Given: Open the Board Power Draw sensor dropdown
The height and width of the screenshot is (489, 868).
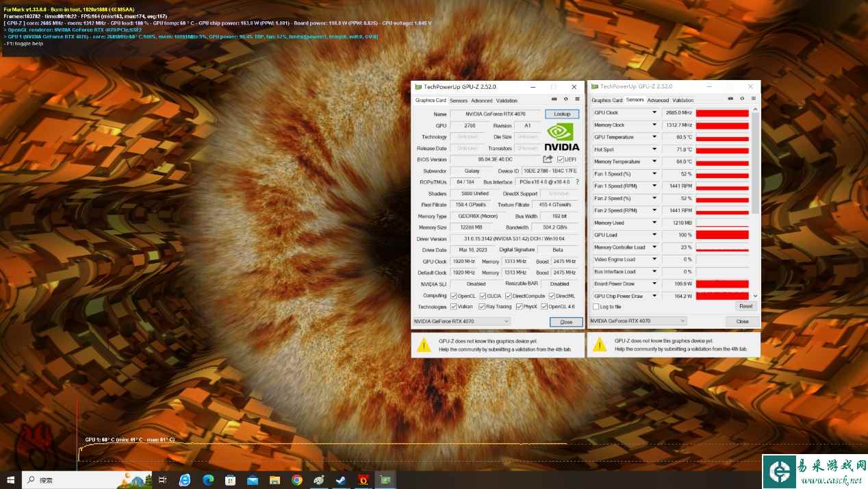Looking at the screenshot, I should (654, 284).
